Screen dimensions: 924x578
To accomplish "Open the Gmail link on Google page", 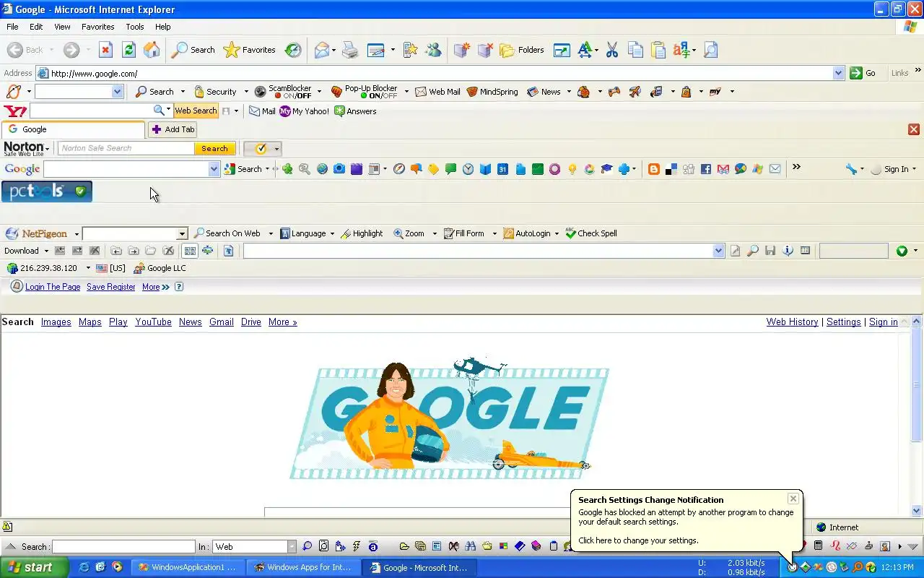I will [x=222, y=322].
